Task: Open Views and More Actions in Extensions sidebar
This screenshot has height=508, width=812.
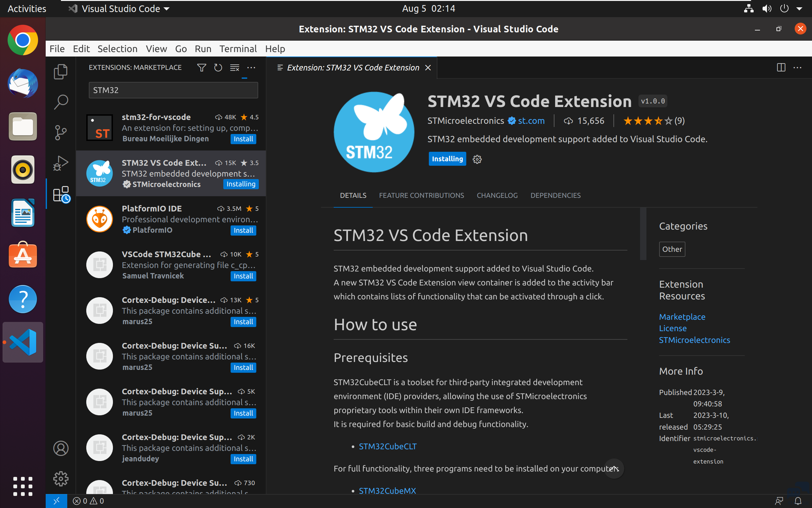Action: click(251, 68)
